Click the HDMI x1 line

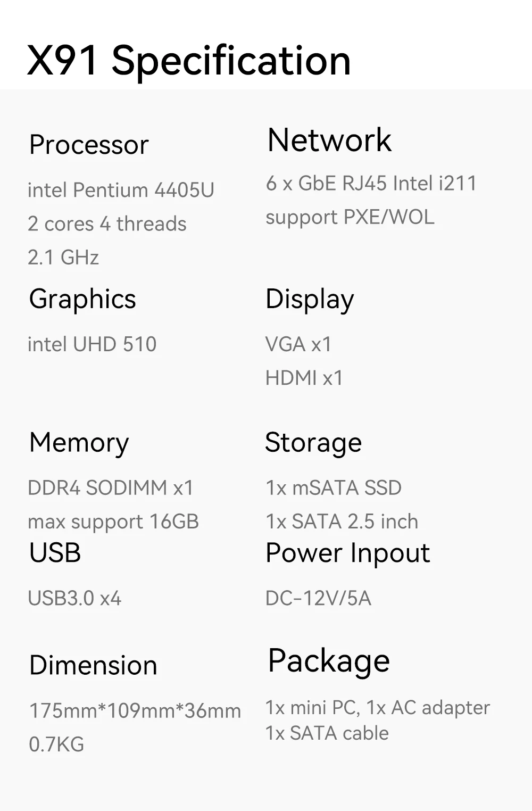point(304,378)
